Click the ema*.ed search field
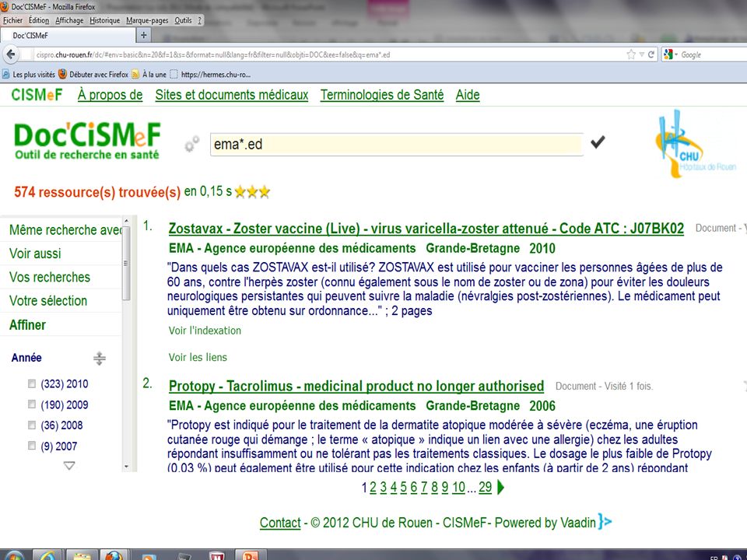The width and height of the screenshot is (747, 560). tap(396, 145)
